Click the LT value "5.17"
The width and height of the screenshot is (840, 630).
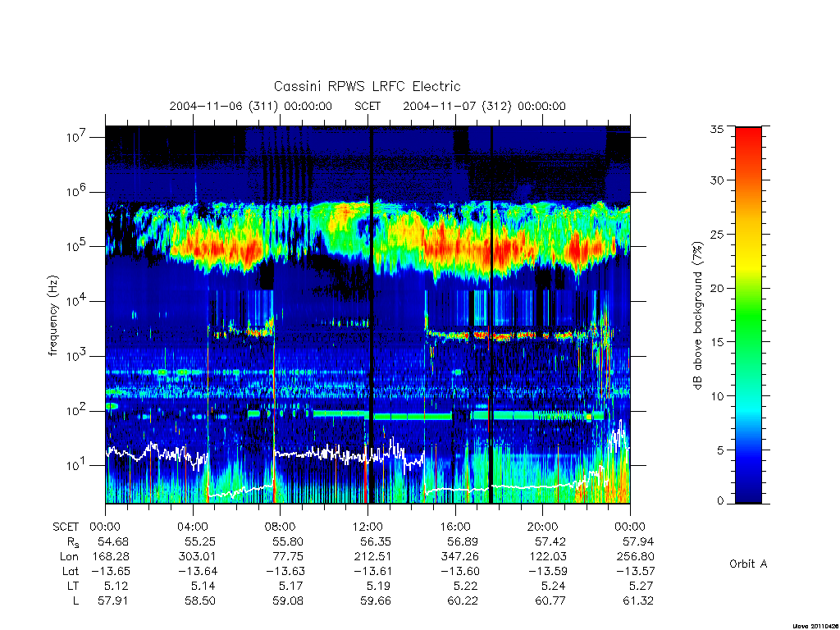tap(291, 586)
